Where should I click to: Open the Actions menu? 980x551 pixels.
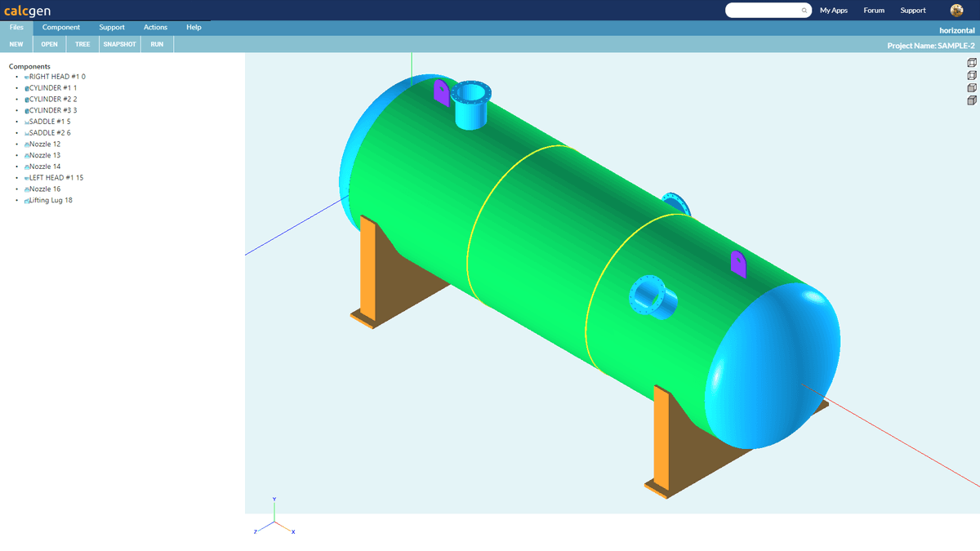pyautogui.click(x=155, y=28)
